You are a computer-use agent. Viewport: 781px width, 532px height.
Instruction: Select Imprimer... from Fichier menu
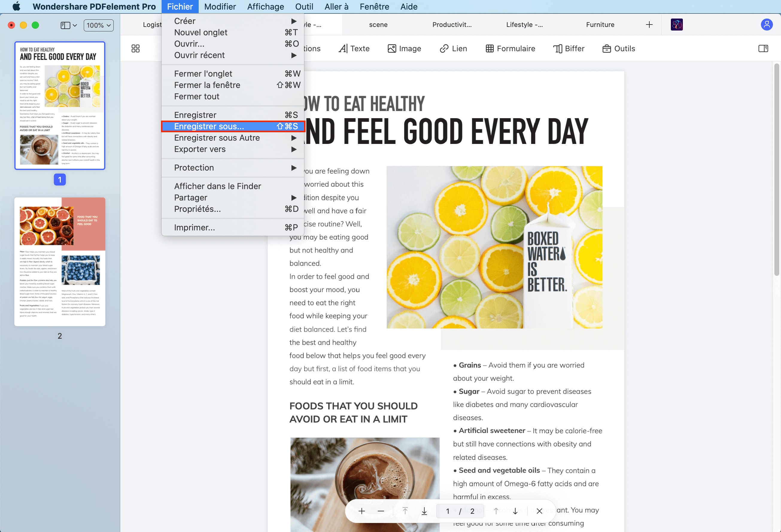tap(195, 227)
